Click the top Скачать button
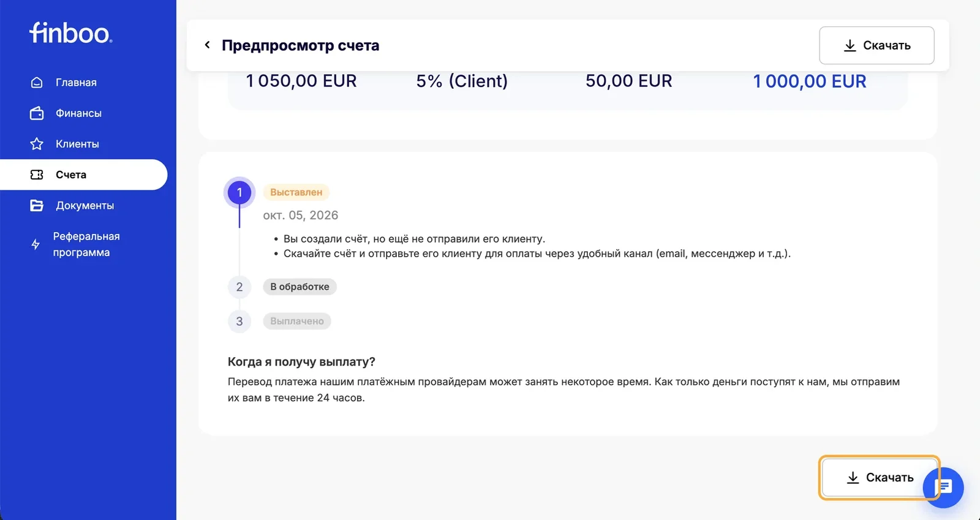Viewport: 980px width, 520px height. [x=876, y=45]
